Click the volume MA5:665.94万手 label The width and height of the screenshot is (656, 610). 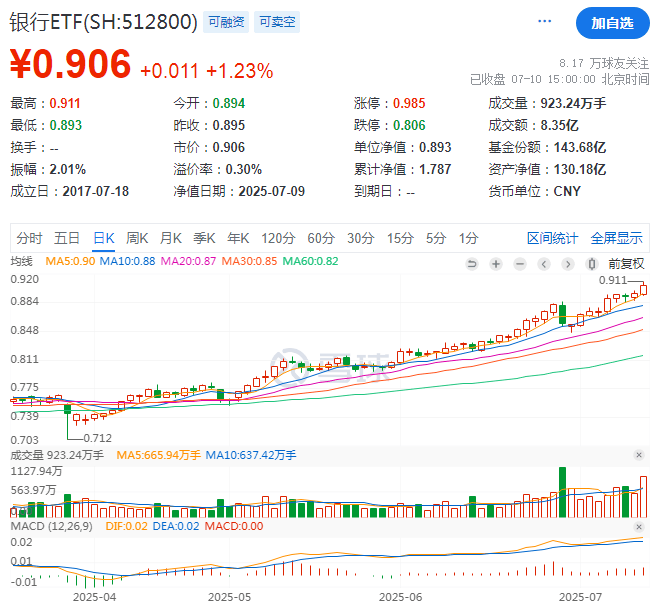pos(159,455)
